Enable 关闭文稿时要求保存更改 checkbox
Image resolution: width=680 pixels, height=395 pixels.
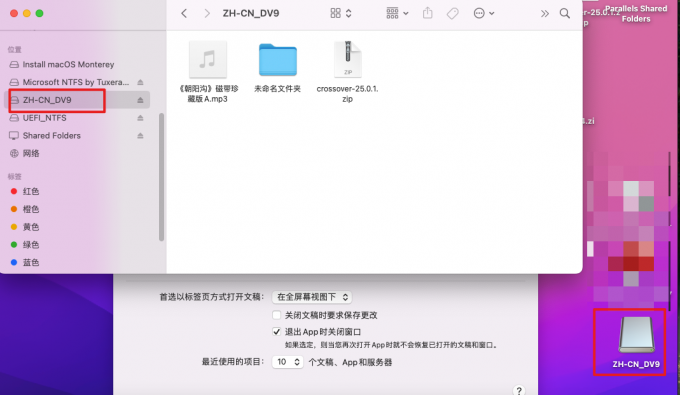click(x=276, y=315)
